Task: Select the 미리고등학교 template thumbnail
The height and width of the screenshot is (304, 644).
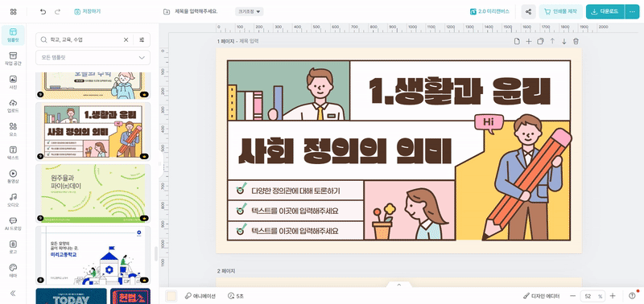Action: click(x=93, y=255)
